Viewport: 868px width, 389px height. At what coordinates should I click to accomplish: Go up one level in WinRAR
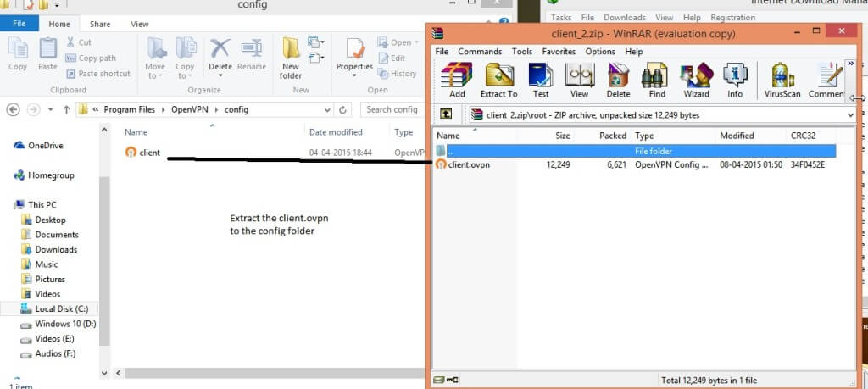pyautogui.click(x=445, y=114)
